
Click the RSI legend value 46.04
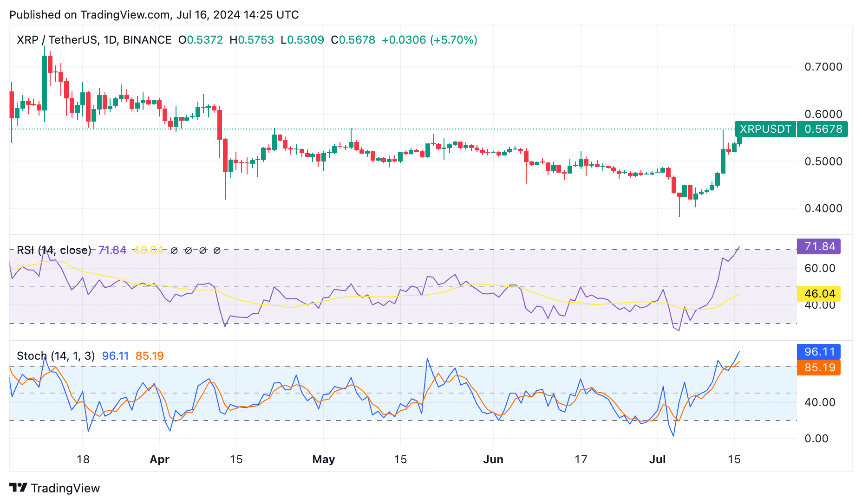click(x=148, y=250)
